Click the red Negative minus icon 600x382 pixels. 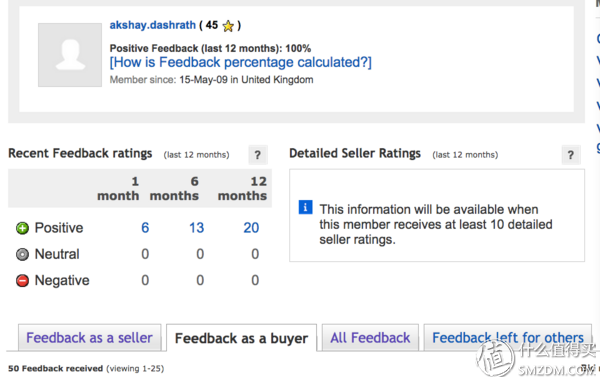[x=22, y=281]
